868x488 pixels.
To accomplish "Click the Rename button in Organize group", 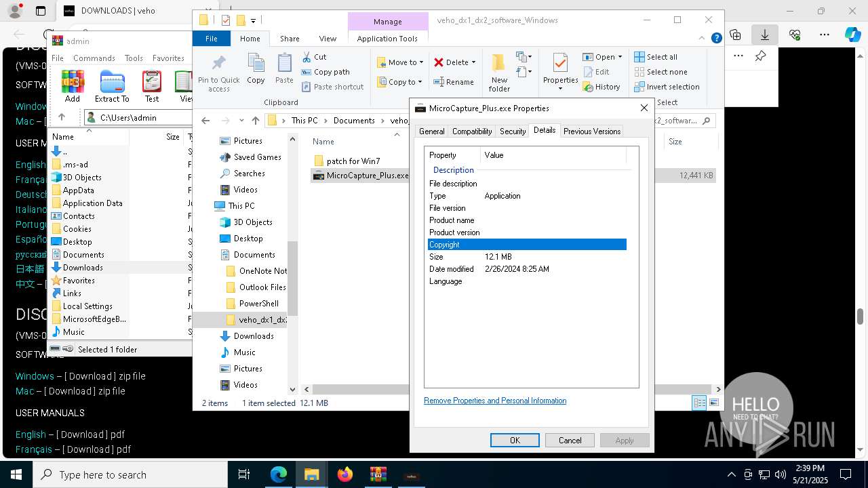I will [x=454, y=82].
